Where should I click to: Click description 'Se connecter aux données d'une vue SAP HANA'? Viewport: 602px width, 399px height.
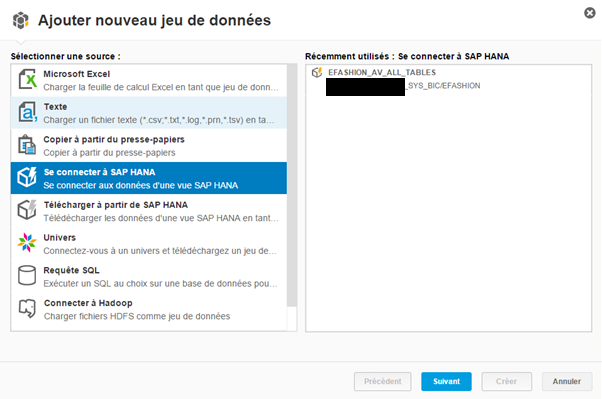(x=141, y=185)
